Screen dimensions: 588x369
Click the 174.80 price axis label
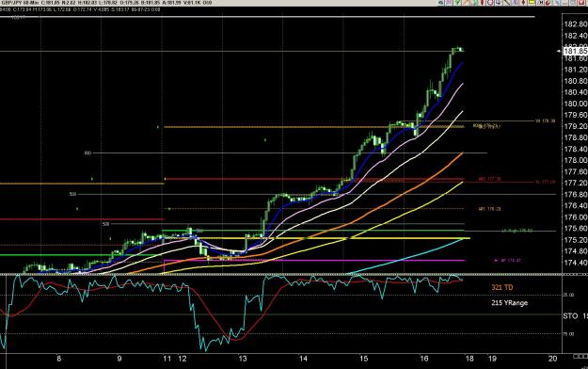[576, 250]
